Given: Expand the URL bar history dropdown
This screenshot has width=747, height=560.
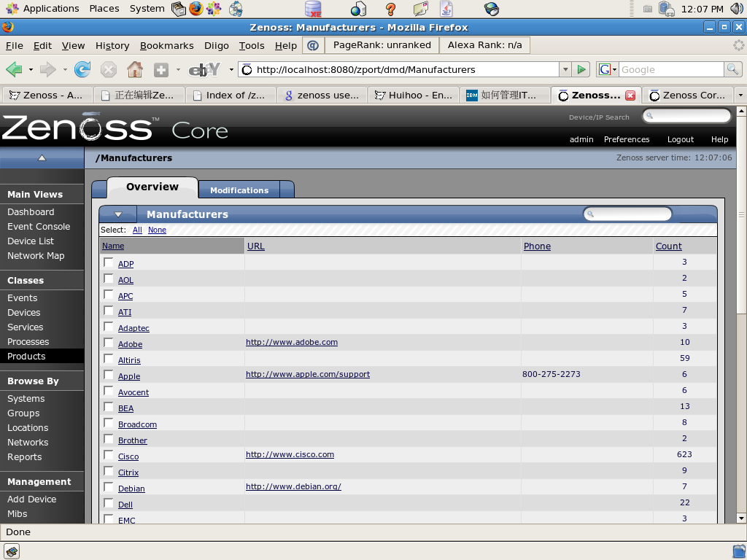Looking at the screenshot, I should 565,69.
